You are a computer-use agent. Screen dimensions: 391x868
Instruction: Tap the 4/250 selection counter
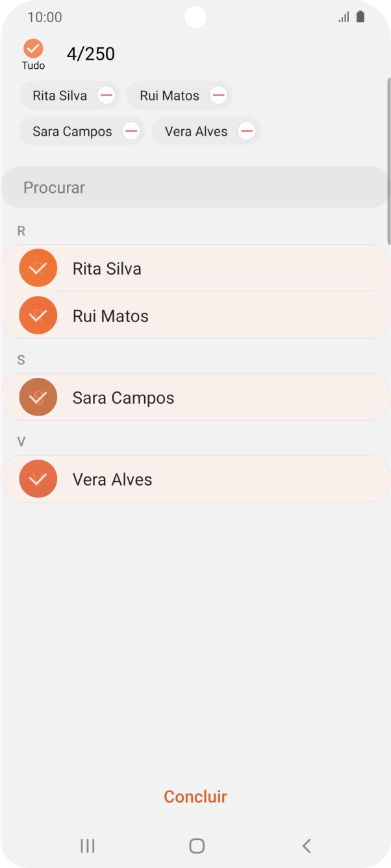point(90,54)
